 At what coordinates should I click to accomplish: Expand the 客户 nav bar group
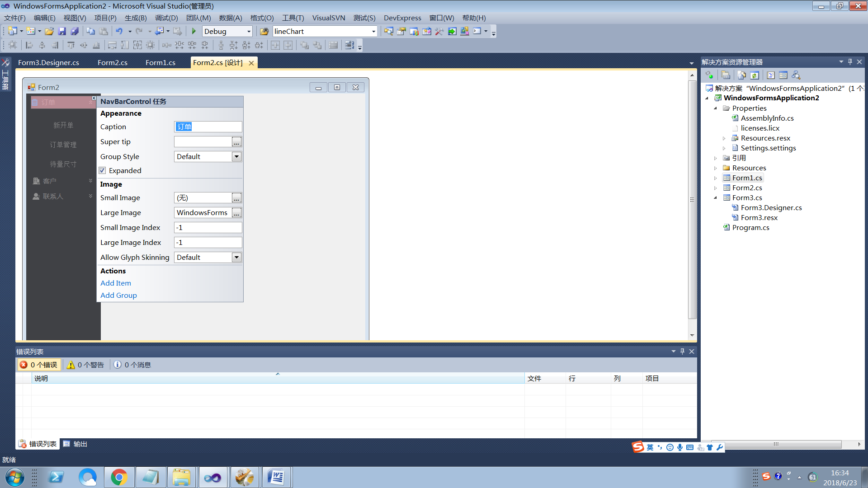coord(90,181)
